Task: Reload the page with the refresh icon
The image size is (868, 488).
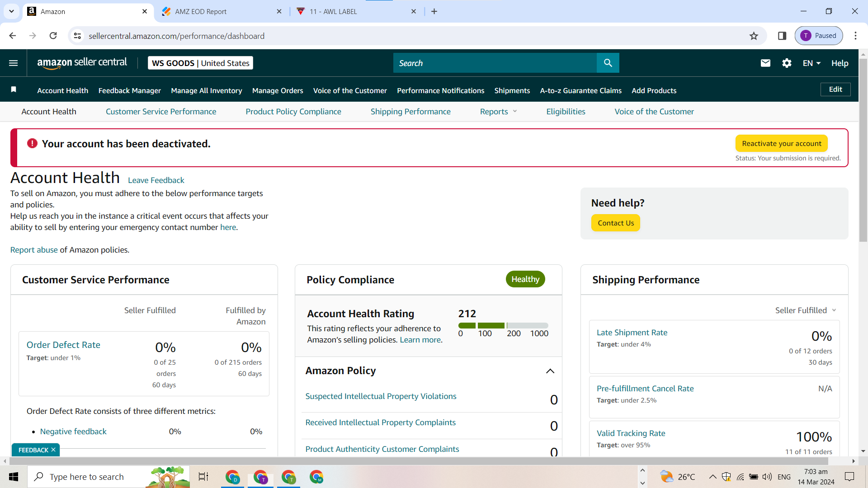Action: pos(53,36)
